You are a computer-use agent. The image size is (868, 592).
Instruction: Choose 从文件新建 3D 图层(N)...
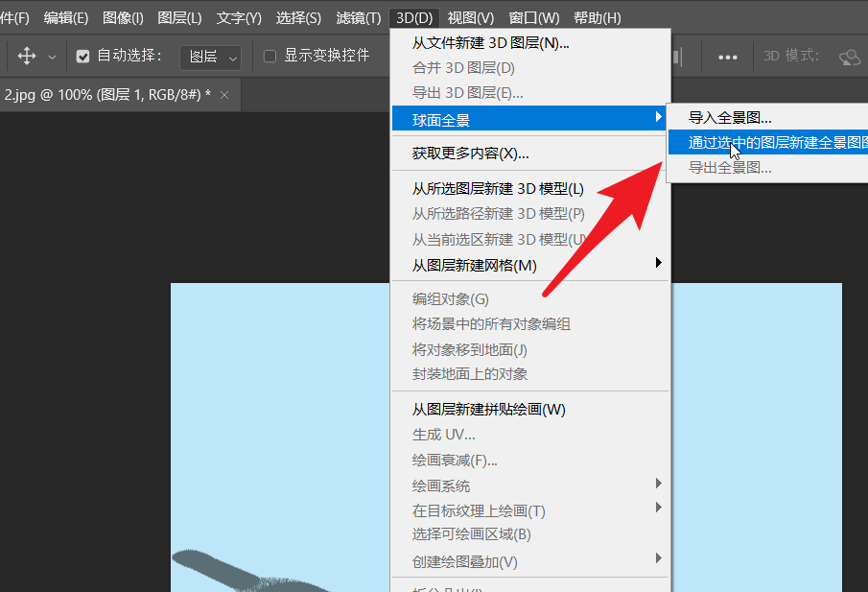(x=531, y=43)
